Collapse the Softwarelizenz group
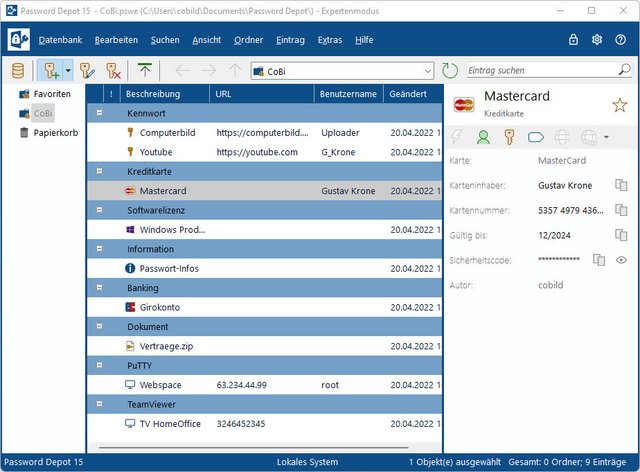The image size is (640, 472). point(99,210)
